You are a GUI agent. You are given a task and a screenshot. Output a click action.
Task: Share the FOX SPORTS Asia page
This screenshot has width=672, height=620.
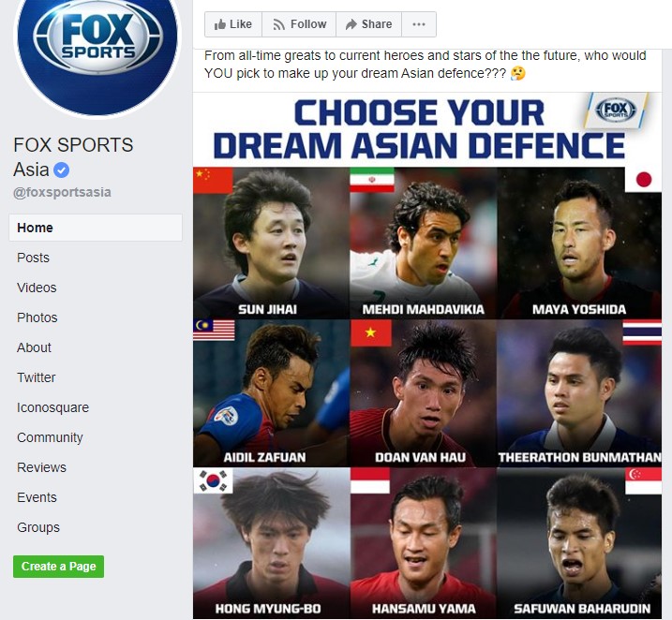pyautogui.click(x=368, y=24)
